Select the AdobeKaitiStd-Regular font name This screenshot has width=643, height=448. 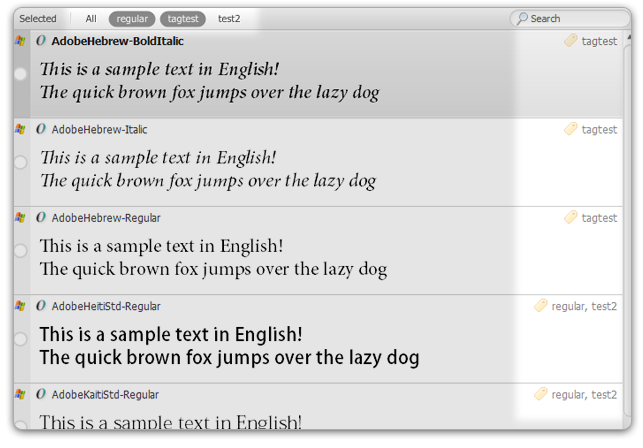point(105,395)
